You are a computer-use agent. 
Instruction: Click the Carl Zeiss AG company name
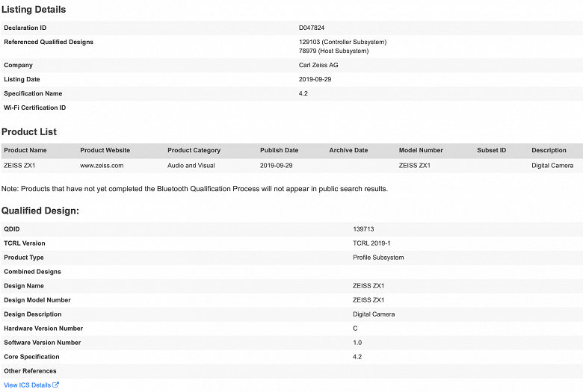318,65
